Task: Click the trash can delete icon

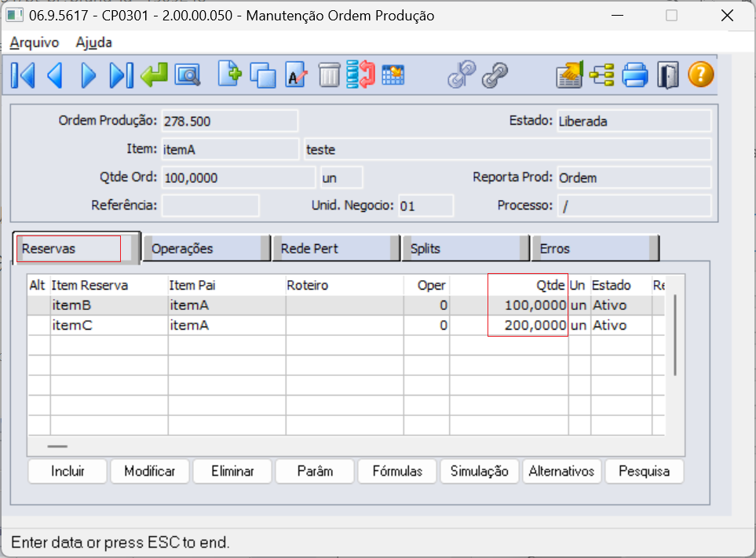Action: click(329, 75)
